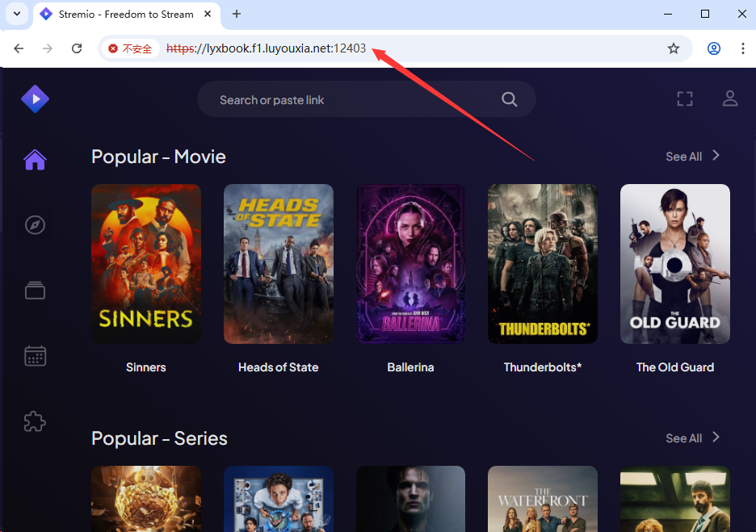Expand the tab search dropdown
This screenshot has height=532, width=756.
pos(17,14)
